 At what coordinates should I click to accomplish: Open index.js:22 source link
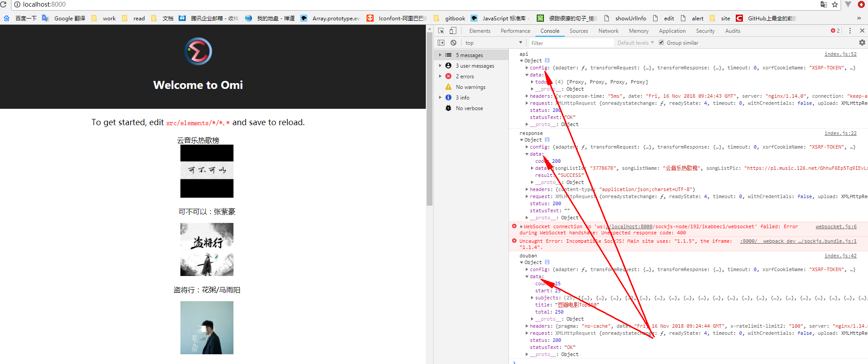tap(840, 133)
